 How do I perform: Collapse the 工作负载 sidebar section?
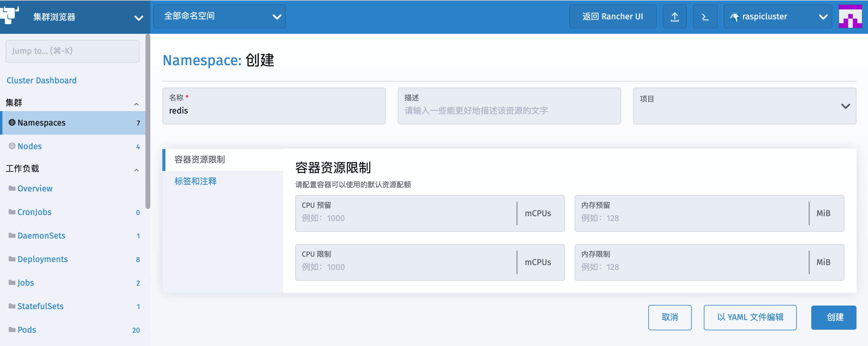pyautogui.click(x=136, y=170)
